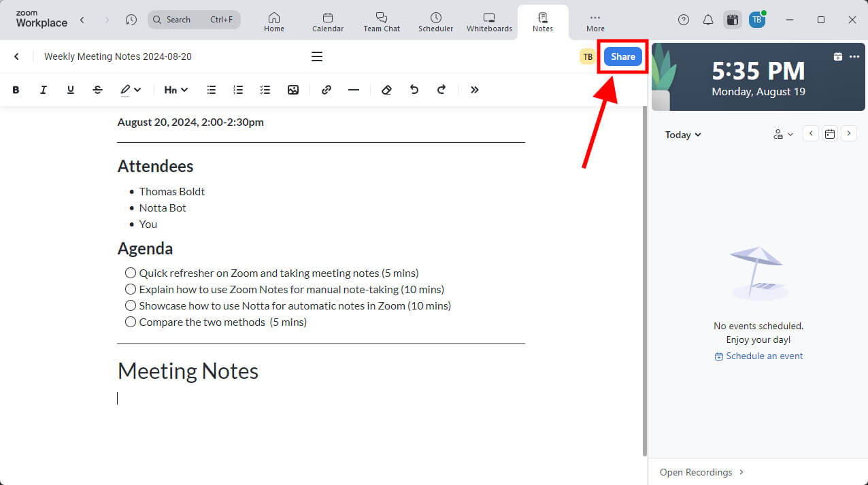Insert a checklist
Image resolution: width=868 pixels, height=485 pixels.
(x=265, y=90)
